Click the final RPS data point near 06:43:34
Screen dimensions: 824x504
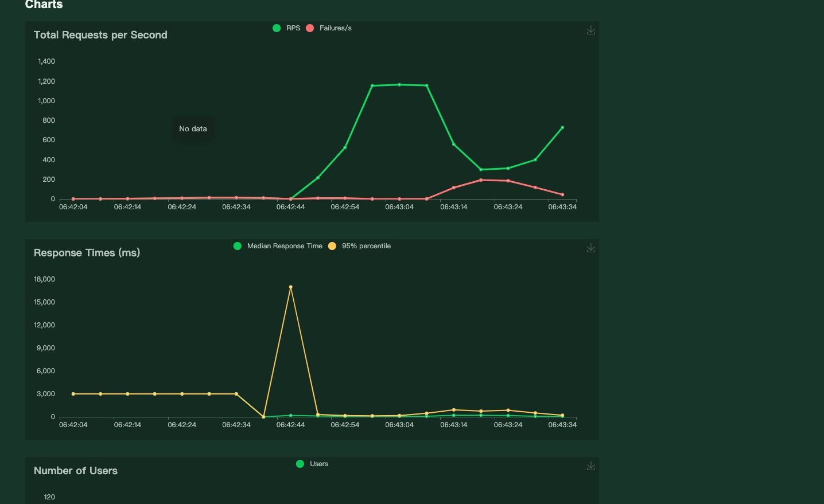[x=562, y=127]
